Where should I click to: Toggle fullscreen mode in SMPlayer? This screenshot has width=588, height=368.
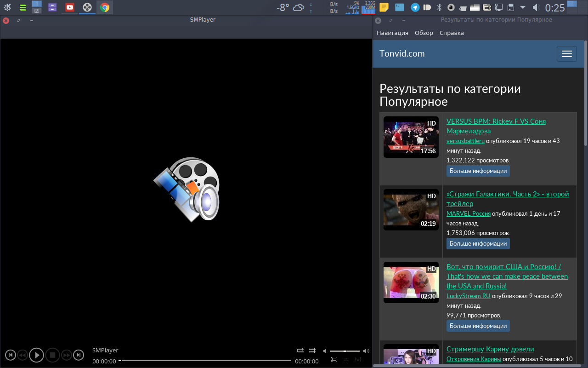pyautogui.click(x=334, y=359)
